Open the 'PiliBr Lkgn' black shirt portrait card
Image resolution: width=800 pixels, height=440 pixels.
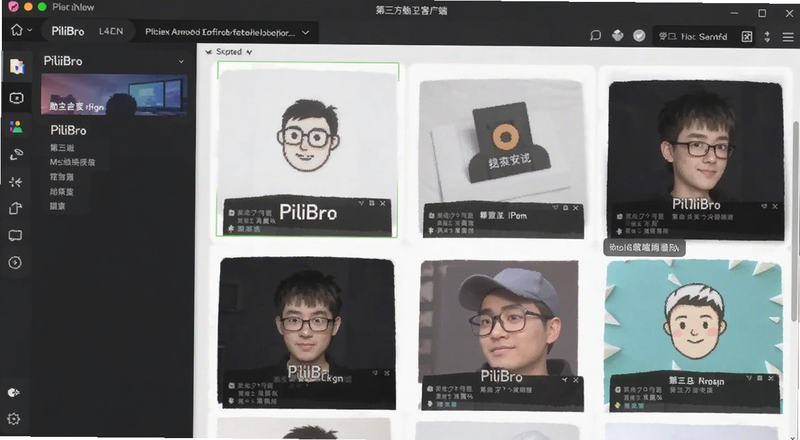tap(307, 333)
